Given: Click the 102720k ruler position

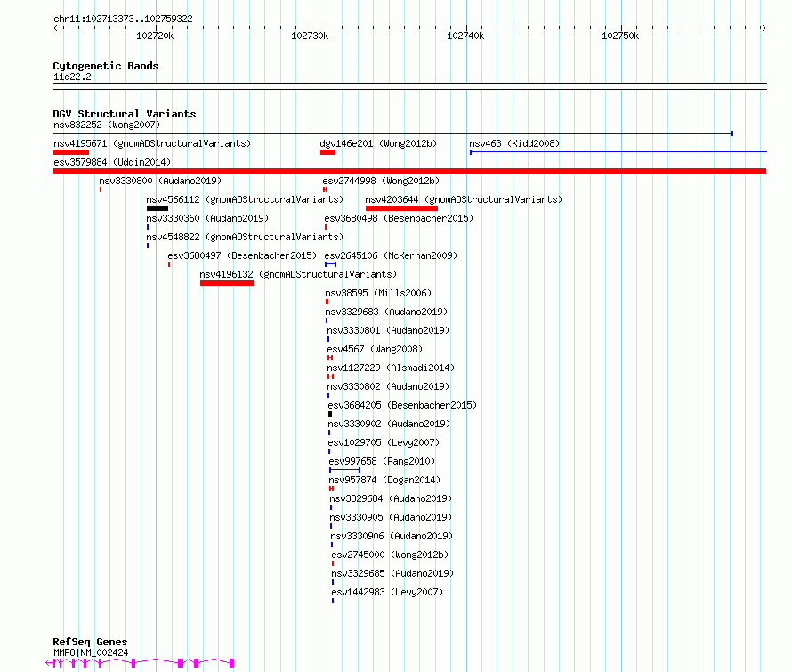Looking at the screenshot, I should pos(155,36).
